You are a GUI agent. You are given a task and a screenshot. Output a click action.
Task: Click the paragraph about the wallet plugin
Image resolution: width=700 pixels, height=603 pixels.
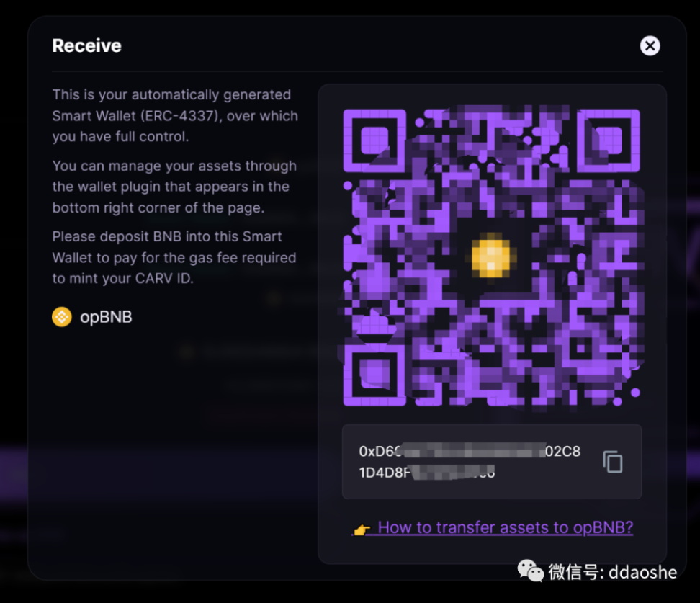coord(174,187)
